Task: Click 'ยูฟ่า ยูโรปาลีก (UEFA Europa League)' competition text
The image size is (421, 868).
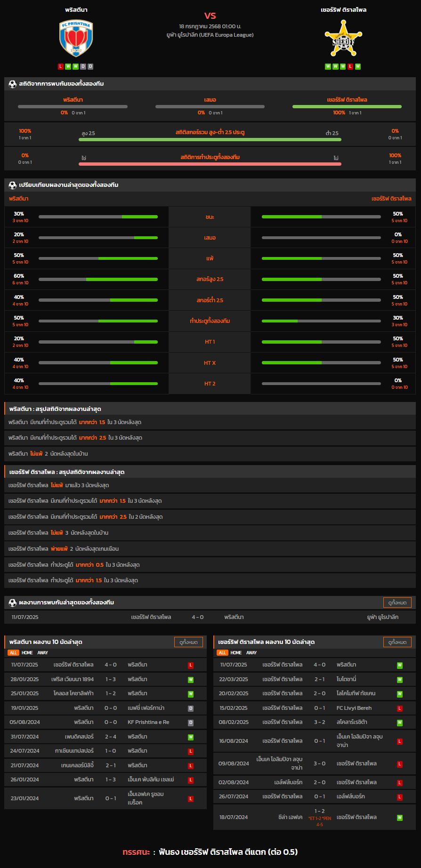Action: [210, 35]
